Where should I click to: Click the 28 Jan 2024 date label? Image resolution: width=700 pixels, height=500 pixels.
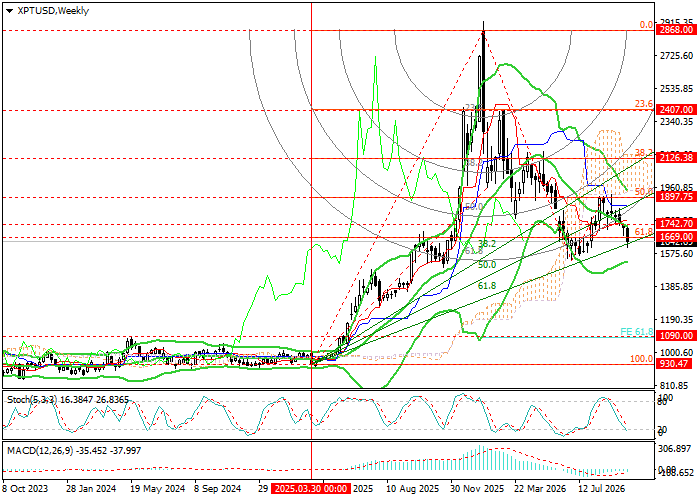91,488
